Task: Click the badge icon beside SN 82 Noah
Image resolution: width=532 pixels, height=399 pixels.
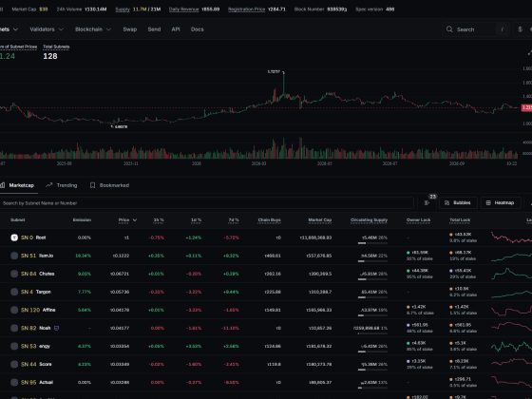Action: 56,328
